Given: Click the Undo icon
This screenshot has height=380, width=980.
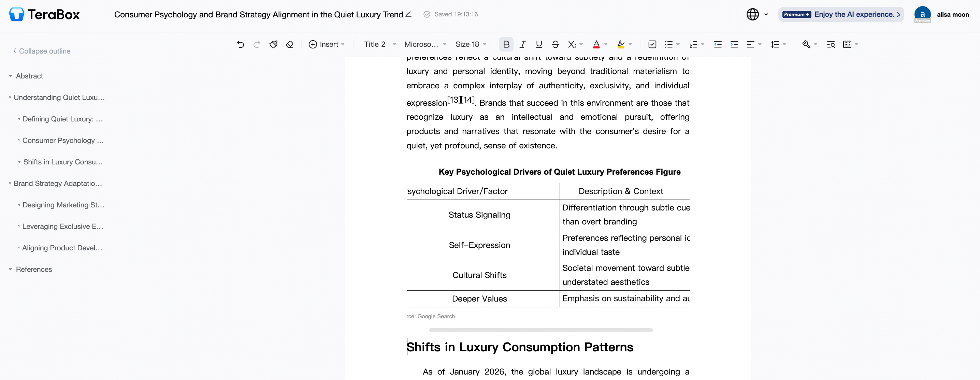Looking at the screenshot, I should pos(241,44).
